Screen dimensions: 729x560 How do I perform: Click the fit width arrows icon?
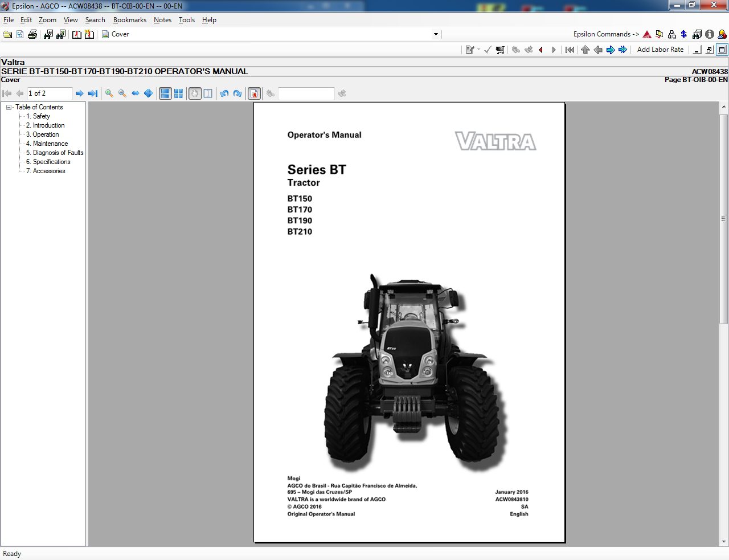coord(136,93)
